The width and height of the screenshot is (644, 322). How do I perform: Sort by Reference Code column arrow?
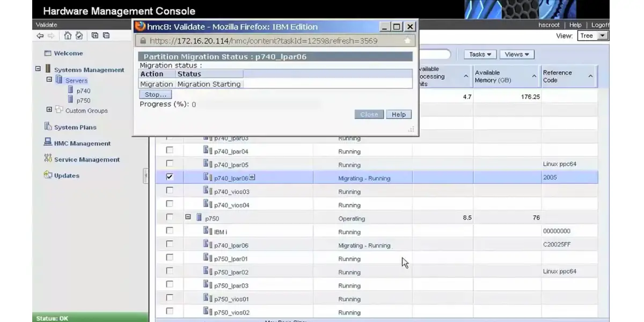coord(590,77)
